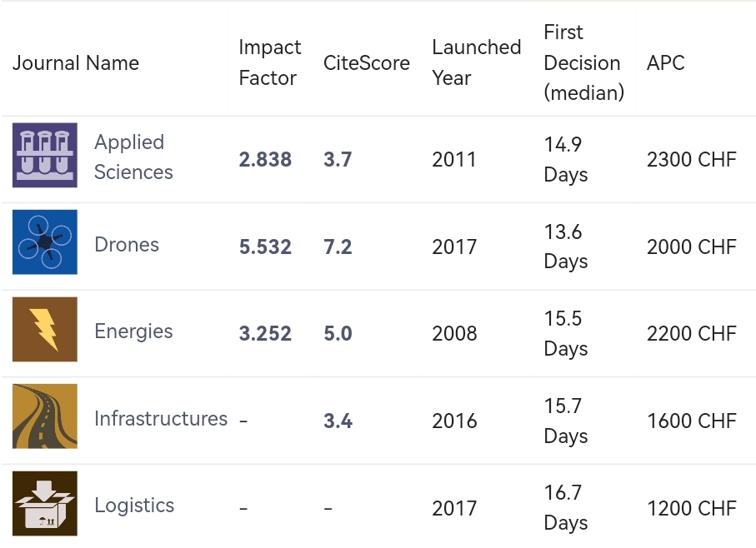The width and height of the screenshot is (756, 548).
Task: Click the Infrastructures road icon
Action: 45,416
